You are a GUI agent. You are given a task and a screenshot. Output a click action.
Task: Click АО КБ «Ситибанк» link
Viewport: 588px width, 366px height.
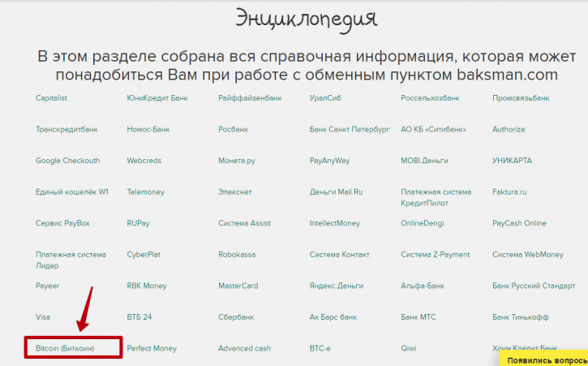click(x=433, y=130)
